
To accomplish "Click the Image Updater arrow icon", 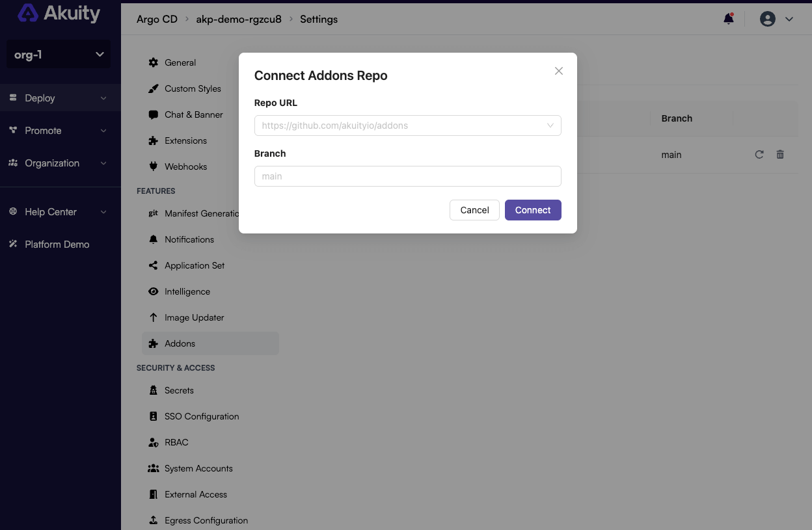I will (x=153, y=317).
